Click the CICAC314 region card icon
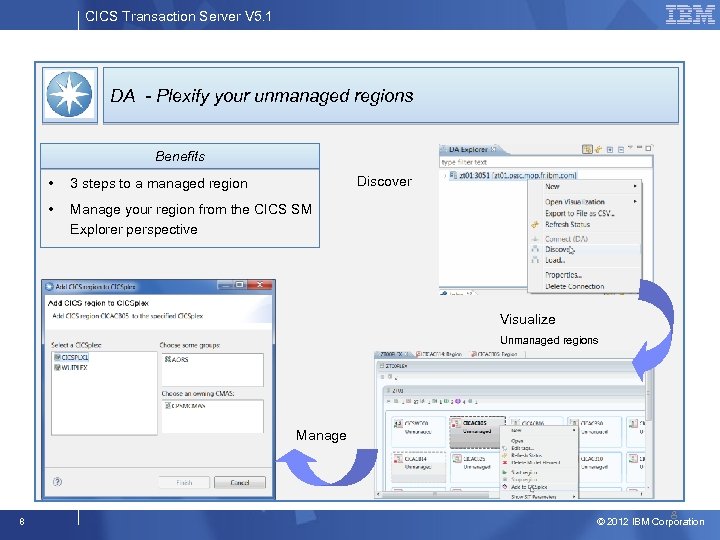The width and height of the screenshot is (720, 540). pos(398,459)
